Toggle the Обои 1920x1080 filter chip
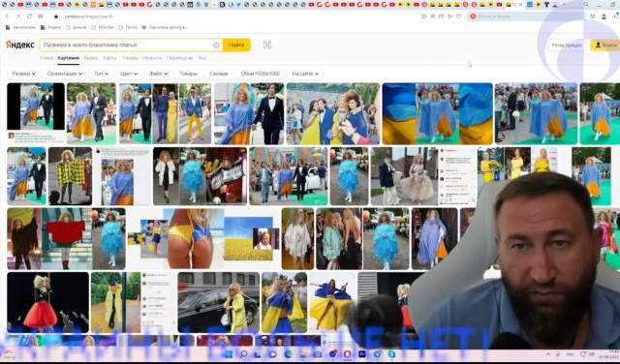Viewport: 620px width, 364px height. (261, 74)
